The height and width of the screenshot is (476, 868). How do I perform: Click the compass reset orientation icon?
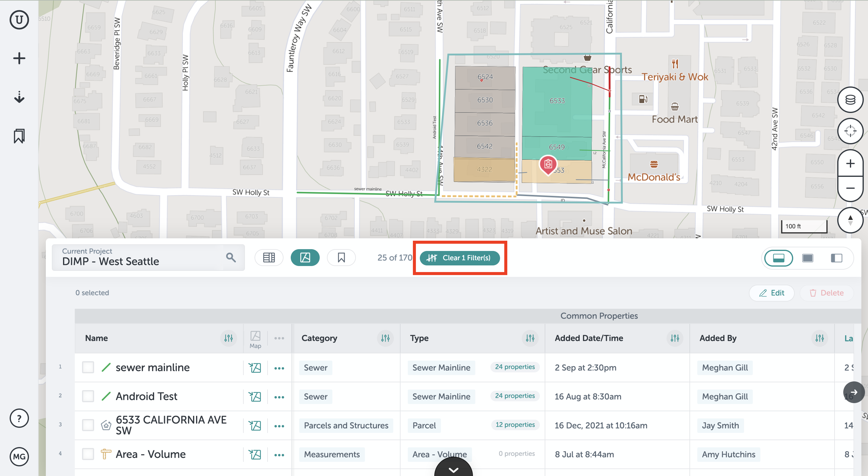point(850,220)
